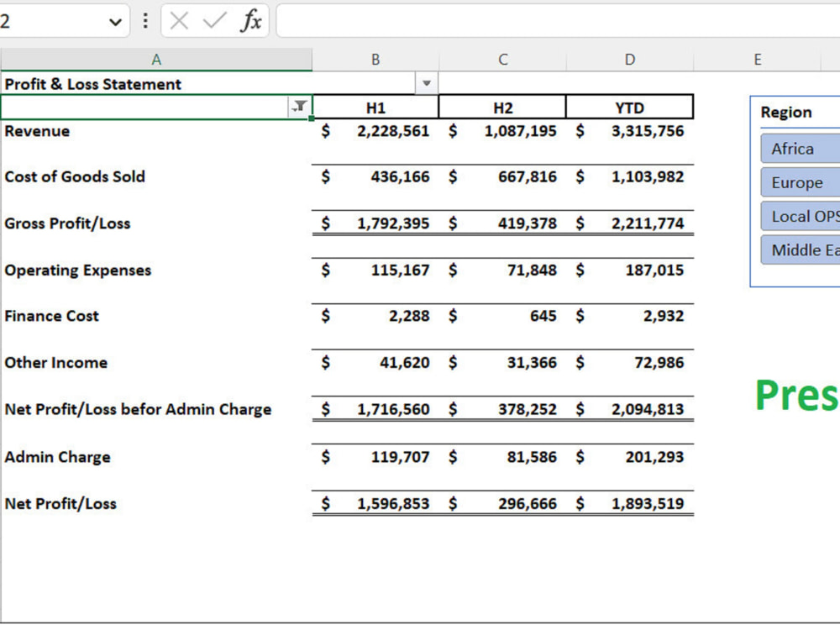Viewport: 840px width, 630px height.
Task: Select column E header
Action: click(x=758, y=60)
